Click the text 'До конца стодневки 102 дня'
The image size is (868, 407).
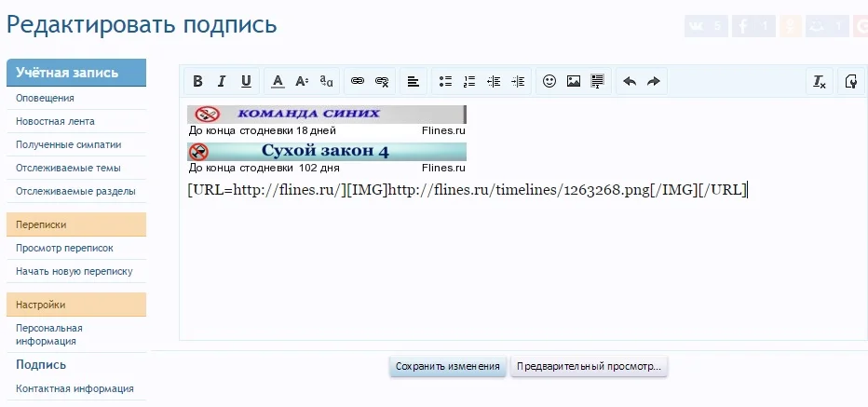pyautogui.click(x=264, y=168)
